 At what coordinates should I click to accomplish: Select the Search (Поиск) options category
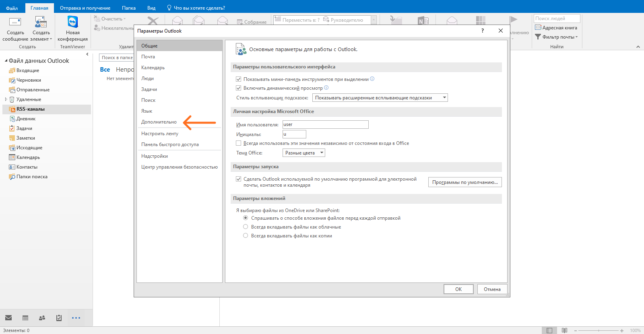(x=180, y=100)
